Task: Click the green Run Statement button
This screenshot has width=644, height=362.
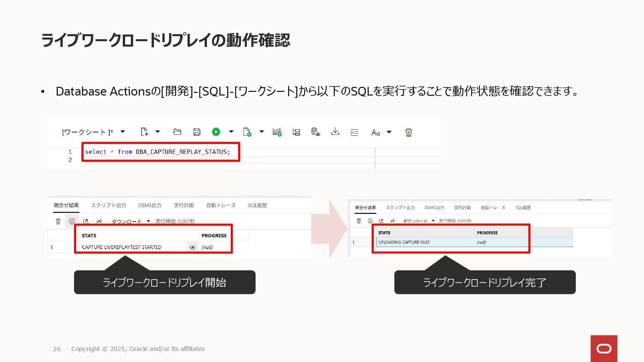Action: pos(216,132)
